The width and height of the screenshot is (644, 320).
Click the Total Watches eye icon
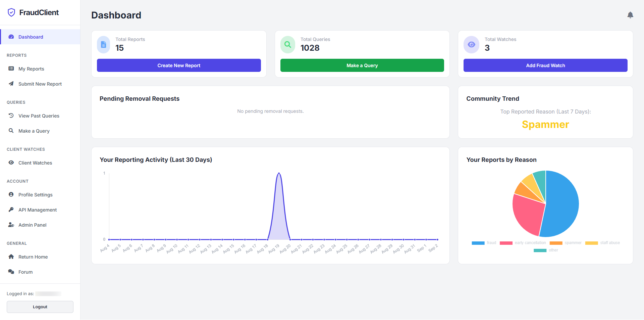[x=471, y=45]
